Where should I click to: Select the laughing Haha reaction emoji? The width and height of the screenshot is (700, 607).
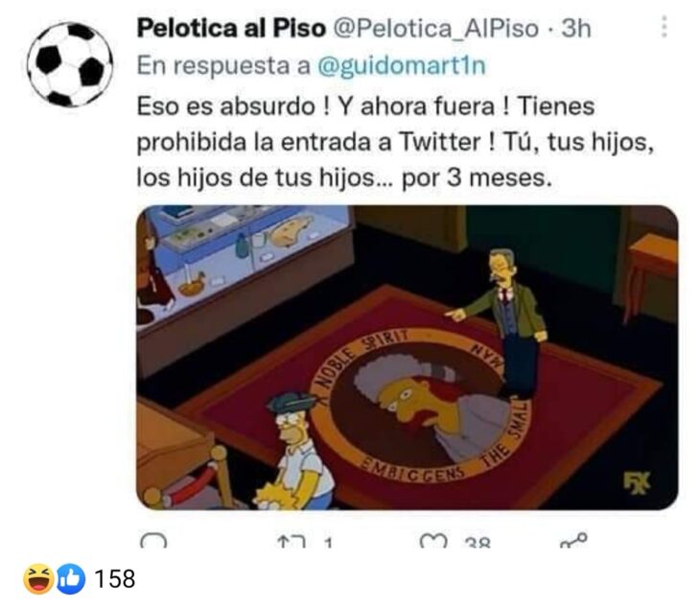39,579
